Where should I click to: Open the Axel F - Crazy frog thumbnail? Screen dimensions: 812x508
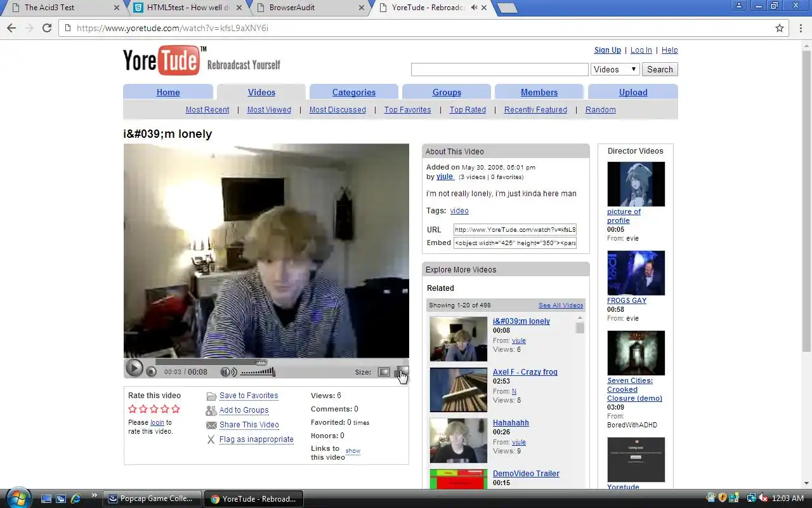459,390
